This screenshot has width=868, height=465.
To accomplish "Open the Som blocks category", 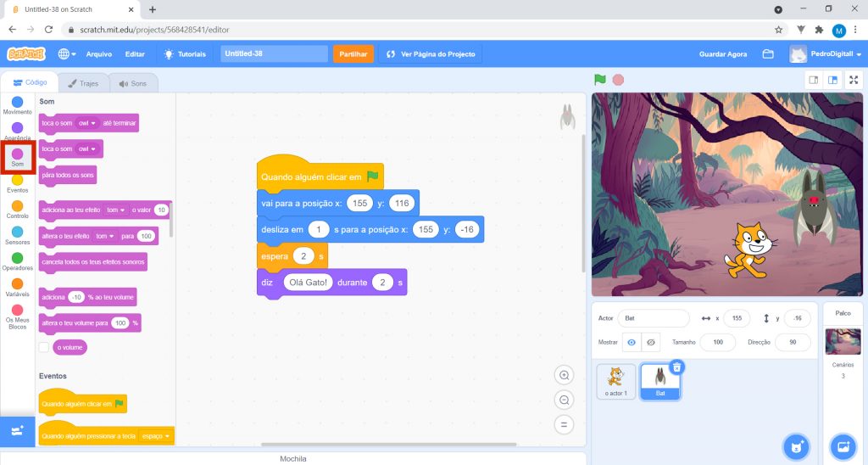I will pyautogui.click(x=18, y=157).
